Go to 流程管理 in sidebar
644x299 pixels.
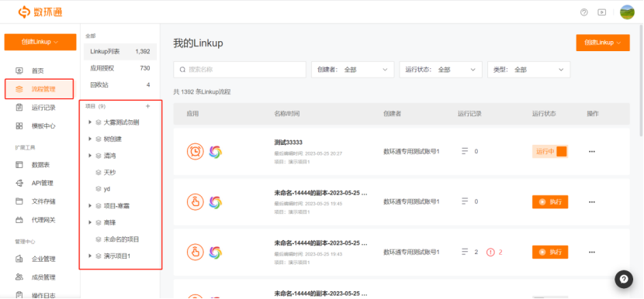point(40,89)
